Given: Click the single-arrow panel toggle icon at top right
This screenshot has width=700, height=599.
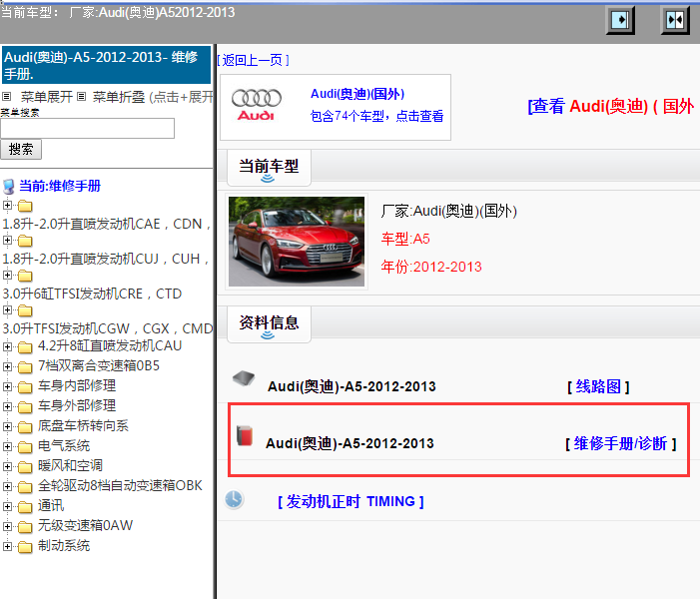Looking at the screenshot, I should coord(620,20).
